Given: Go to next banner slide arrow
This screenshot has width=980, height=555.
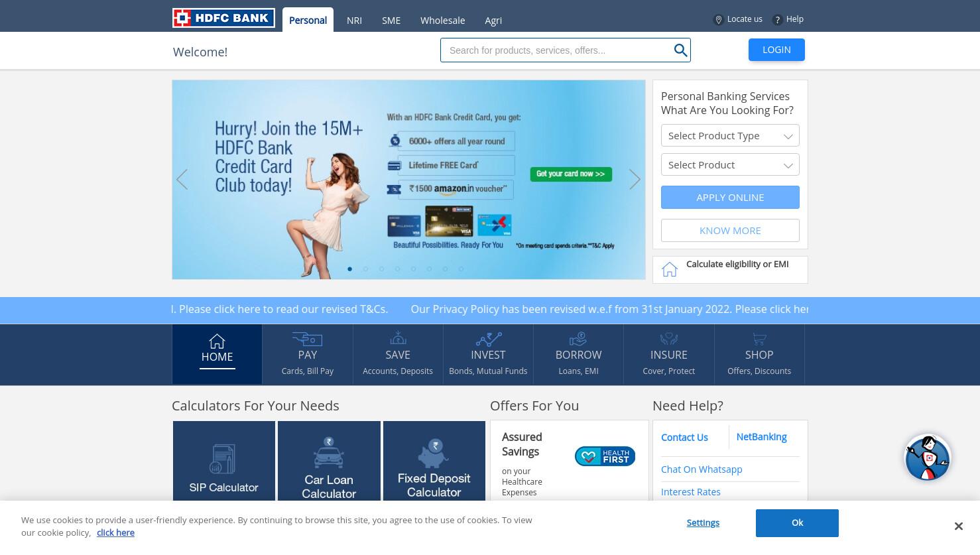Looking at the screenshot, I should (x=635, y=180).
